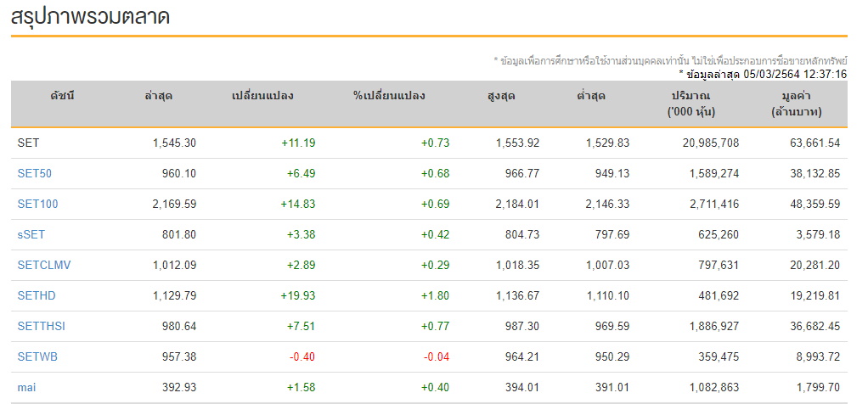Click the sSET low 797.69
The height and width of the screenshot is (404, 868).
[613, 234]
